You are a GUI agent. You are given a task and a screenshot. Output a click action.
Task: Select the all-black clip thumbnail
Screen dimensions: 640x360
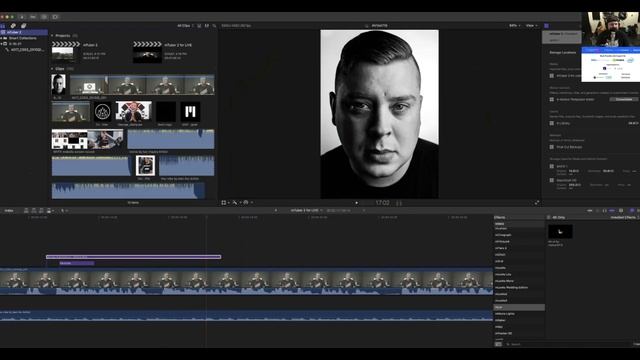[166, 111]
